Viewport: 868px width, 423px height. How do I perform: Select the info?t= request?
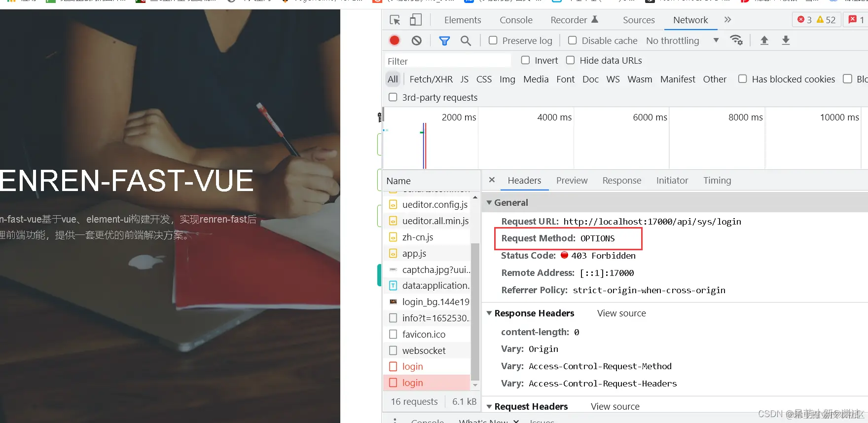coord(427,318)
